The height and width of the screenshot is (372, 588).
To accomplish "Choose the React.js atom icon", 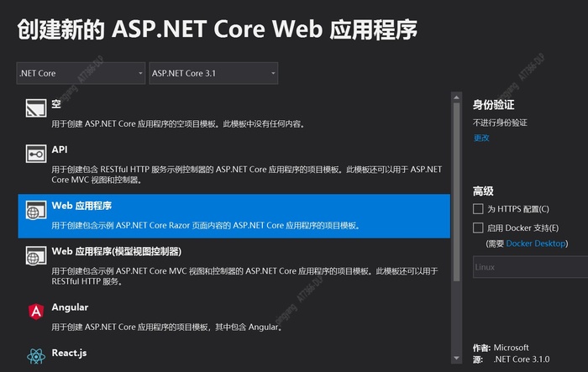I will (x=36, y=356).
